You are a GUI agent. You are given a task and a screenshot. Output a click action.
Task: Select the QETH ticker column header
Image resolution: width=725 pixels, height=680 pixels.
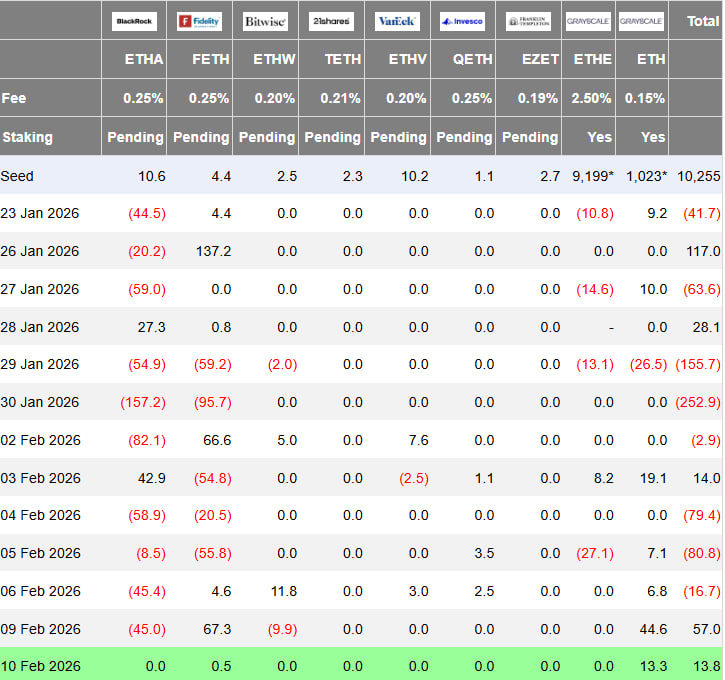tap(473, 59)
